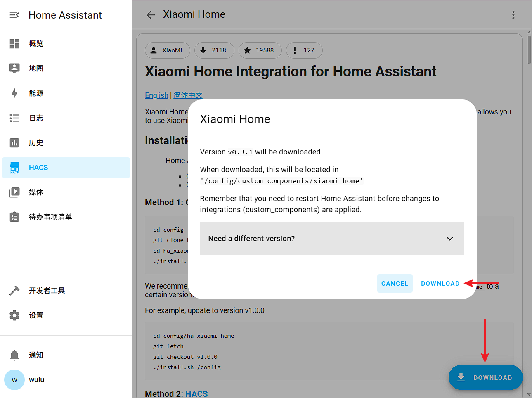This screenshot has height=398, width=532.
Task: Click the git fetch code line
Action: pos(168,346)
